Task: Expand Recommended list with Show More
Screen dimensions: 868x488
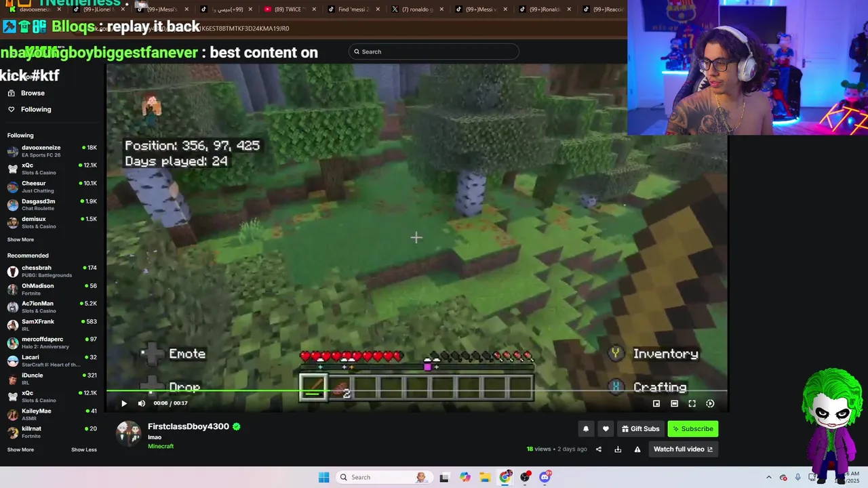Action: (x=20, y=449)
